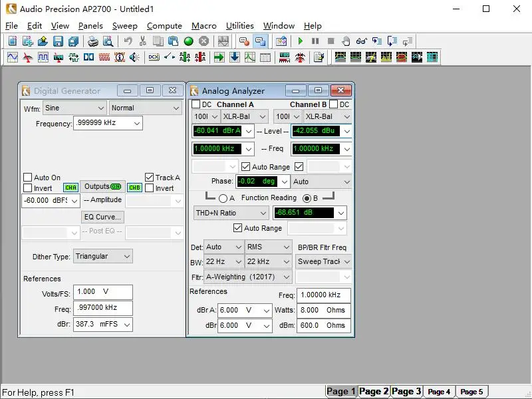Viewport: 532px width, 399px height.
Task: Select Function Reading channel A radio
Action: pyautogui.click(x=223, y=198)
